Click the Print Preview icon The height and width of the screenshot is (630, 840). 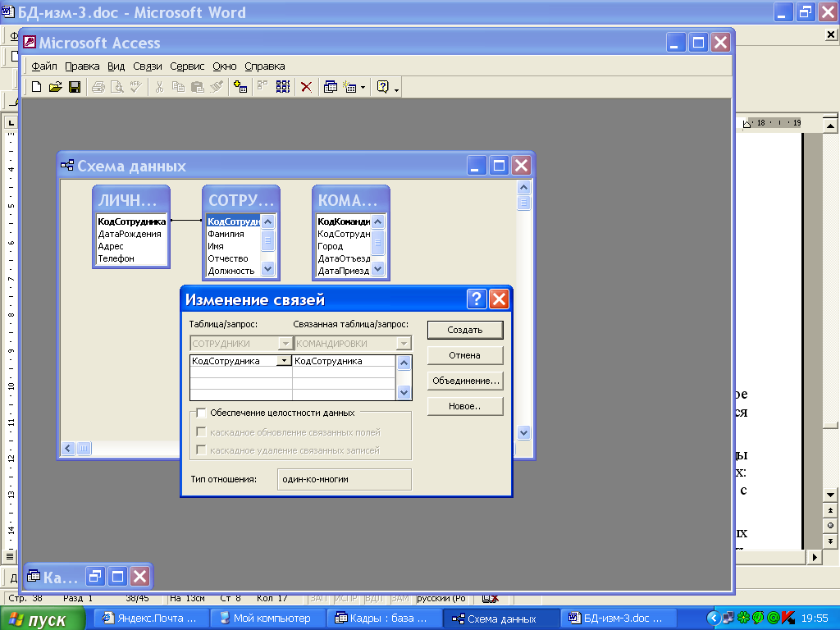pyautogui.click(x=116, y=87)
